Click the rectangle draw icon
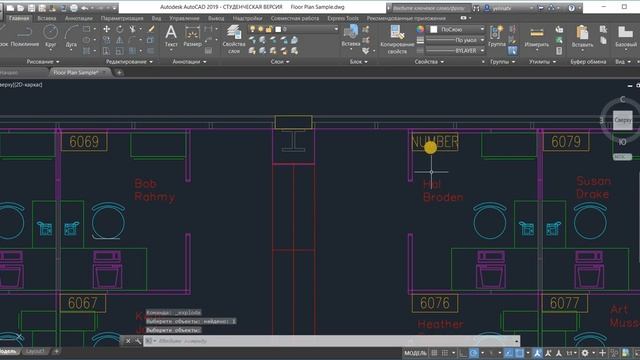Image resolution: width=640 pixels, height=360 pixels. [x=87, y=29]
